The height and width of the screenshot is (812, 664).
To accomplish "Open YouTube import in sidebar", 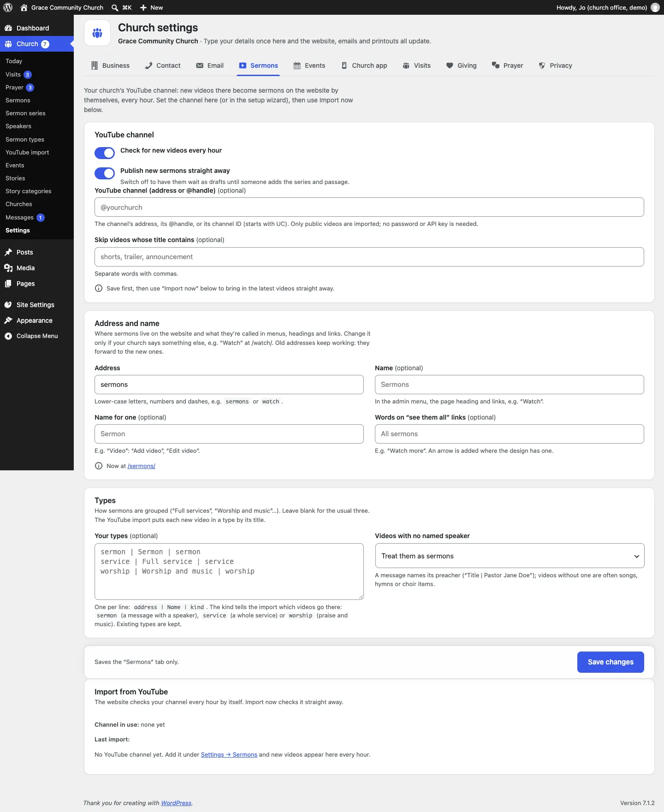I will pos(27,152).
